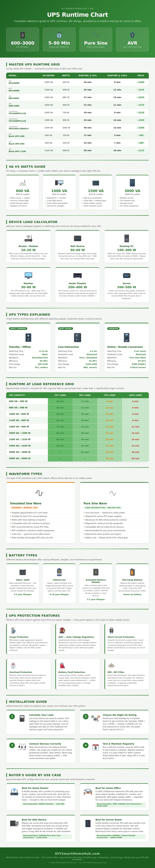Click the server rack icon on 3000 VA card
The width and height of the screenshot is (155, 868).
coord(132,183)
